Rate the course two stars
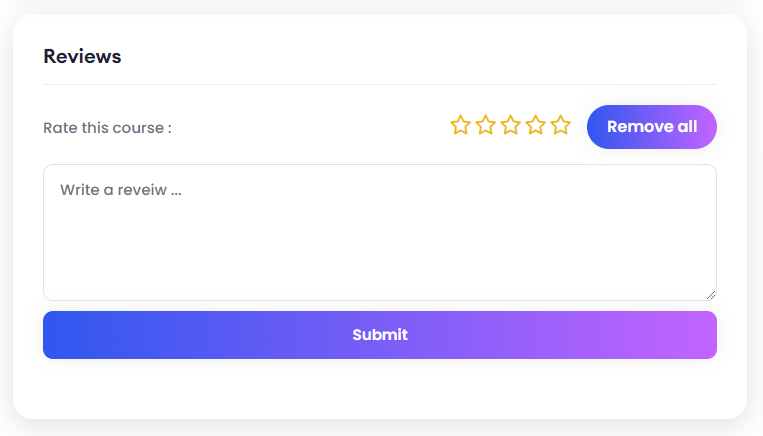 (x=485, y=126)
